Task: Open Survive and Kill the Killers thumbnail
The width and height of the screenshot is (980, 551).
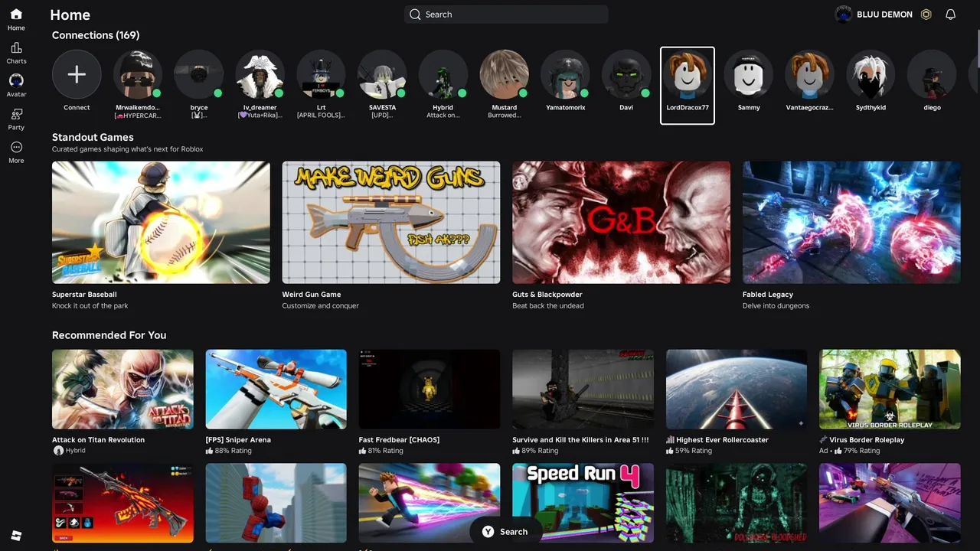Action: [583, 390]
